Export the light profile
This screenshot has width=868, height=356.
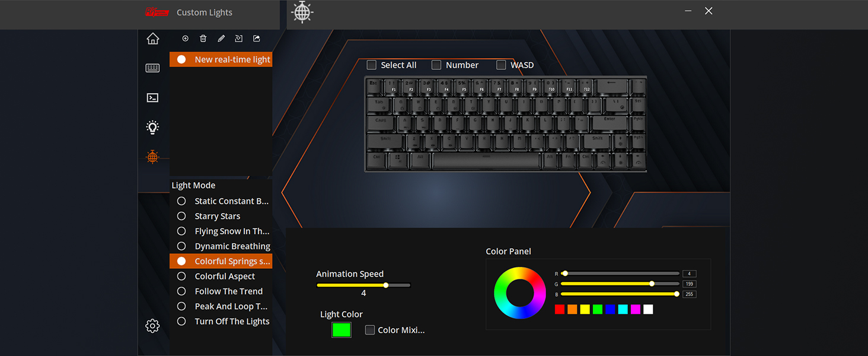click(257, 39)
